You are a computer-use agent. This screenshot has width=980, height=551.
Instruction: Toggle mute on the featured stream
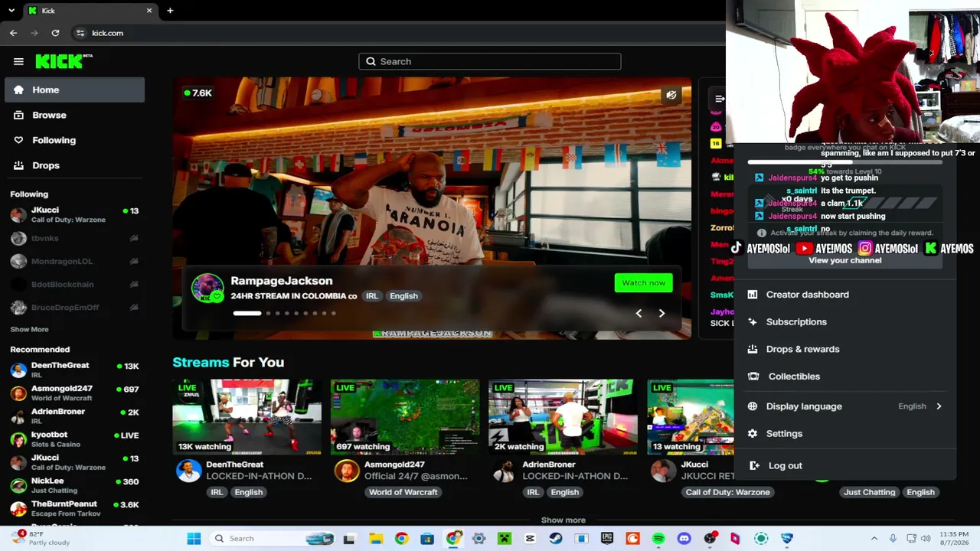(671, 95)
